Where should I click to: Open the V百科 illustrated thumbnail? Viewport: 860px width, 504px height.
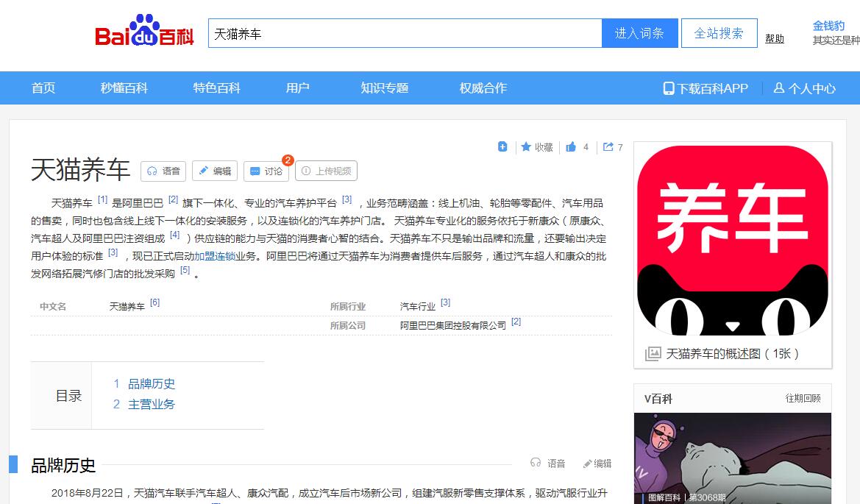[733, 458]
